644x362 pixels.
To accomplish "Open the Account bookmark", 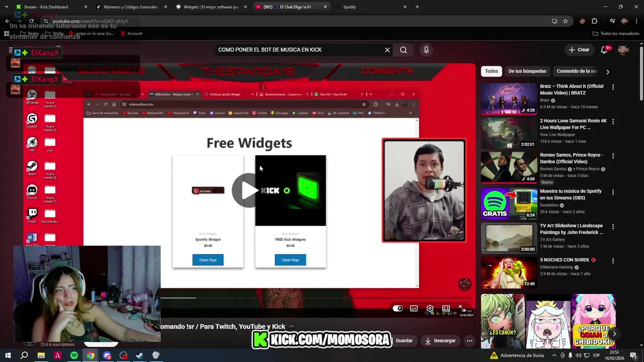I will click(x=131, y=34).
